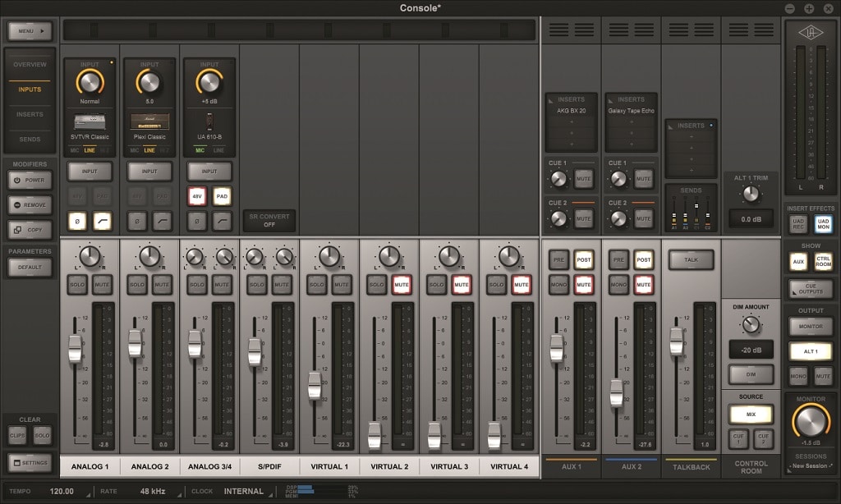This screenshot has height=504, width=841.
Task: Clear all CLIPS indicators
Action: (x=17, y=435)
